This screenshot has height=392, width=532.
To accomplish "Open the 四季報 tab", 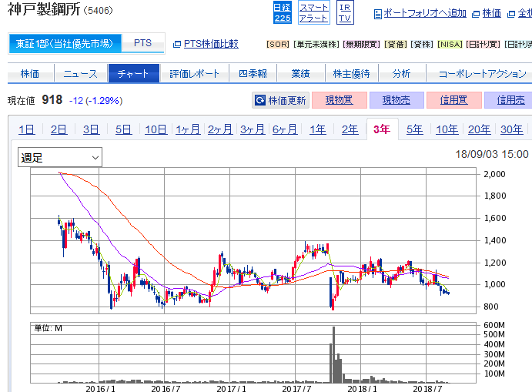I will [251, 74].
